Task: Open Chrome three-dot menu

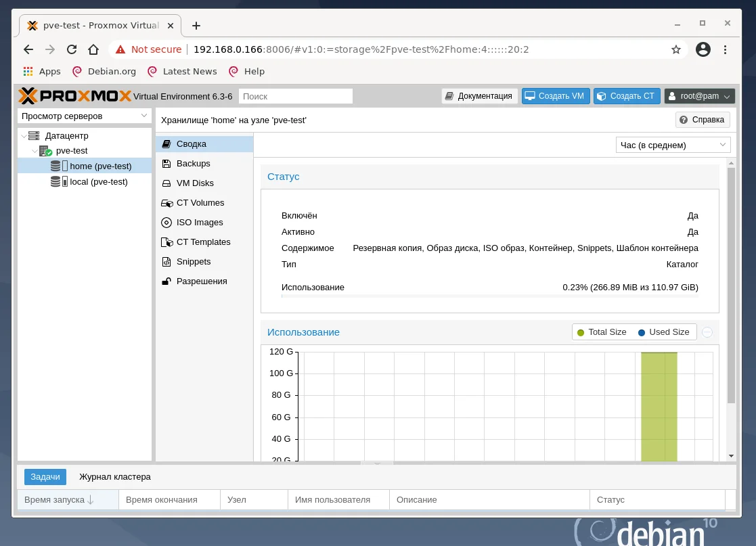Action: [725, 49]
